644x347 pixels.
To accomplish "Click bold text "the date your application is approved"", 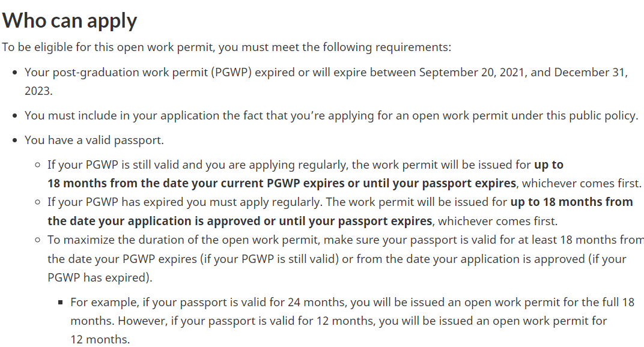I will click(x=154, y=221).
